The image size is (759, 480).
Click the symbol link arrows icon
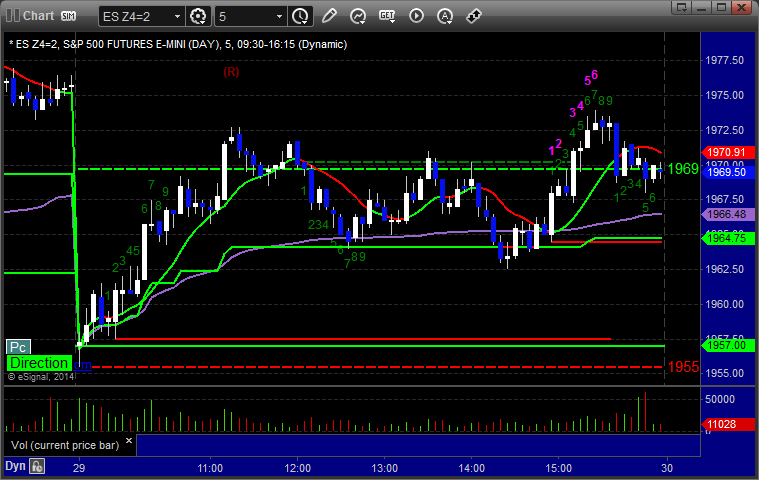pos(474,16)
